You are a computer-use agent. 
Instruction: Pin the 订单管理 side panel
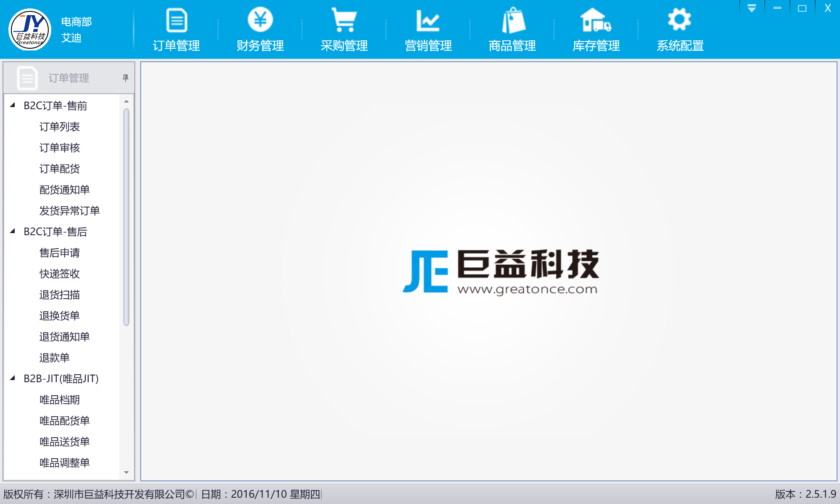tap(125, 78)
